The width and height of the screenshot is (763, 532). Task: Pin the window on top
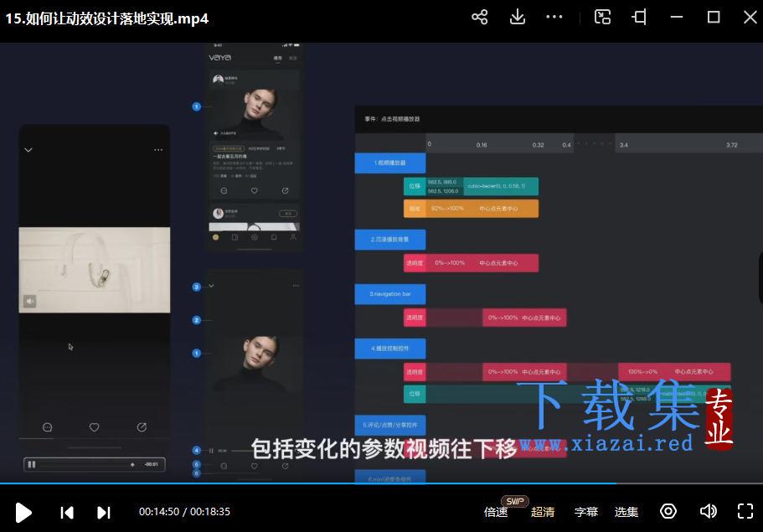[x=639, y=18]
